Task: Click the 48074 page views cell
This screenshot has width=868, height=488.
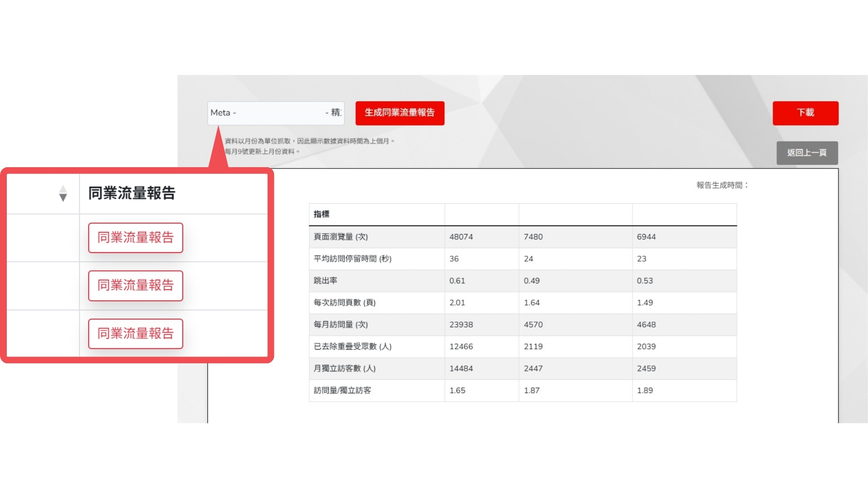Action: (461, 237)
